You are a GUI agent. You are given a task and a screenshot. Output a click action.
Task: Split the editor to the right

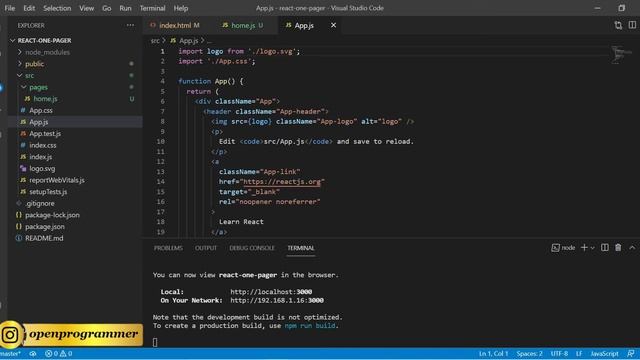click(x=632, y=25)
